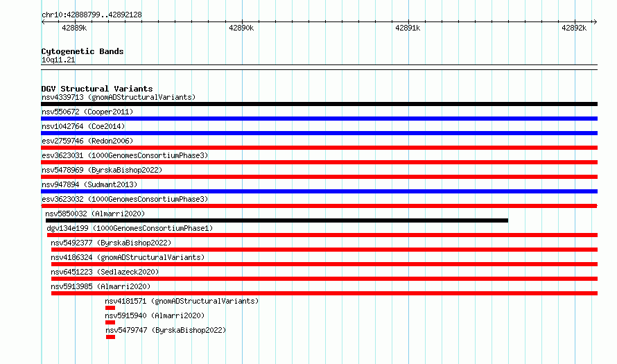Select the black nsv5850032 Almarri2020 bar
Viewport: 617px width, 364px height.
[x=277, y=220]
